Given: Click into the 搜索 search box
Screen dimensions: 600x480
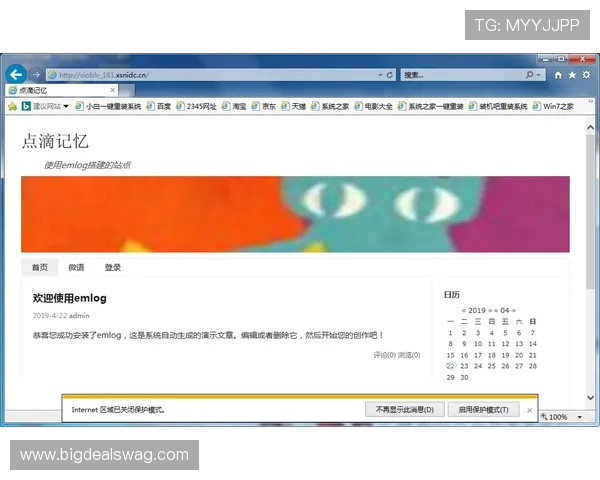Looking at the screenshot, I should 462,75.
